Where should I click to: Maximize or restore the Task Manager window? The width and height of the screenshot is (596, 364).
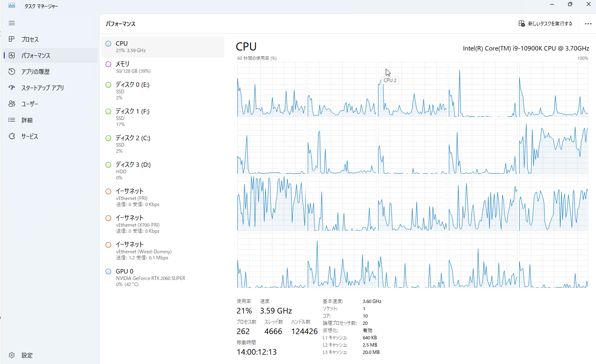tap(570, 4)
